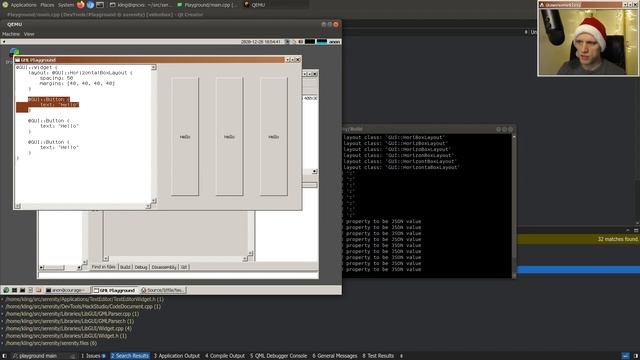Click the 'margins: [40, 40, 40, 40]' line

[x=77, y=83]
